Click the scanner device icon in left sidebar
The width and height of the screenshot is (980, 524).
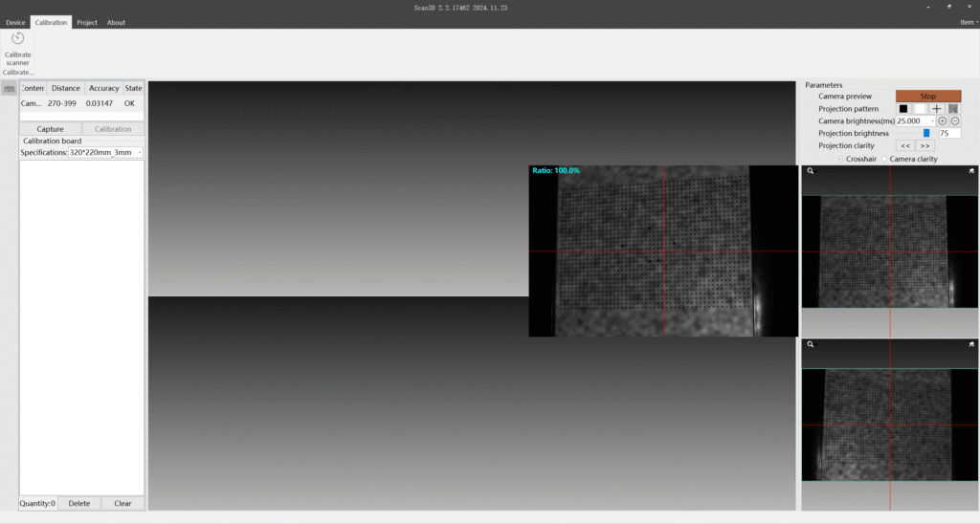(10, 89)
